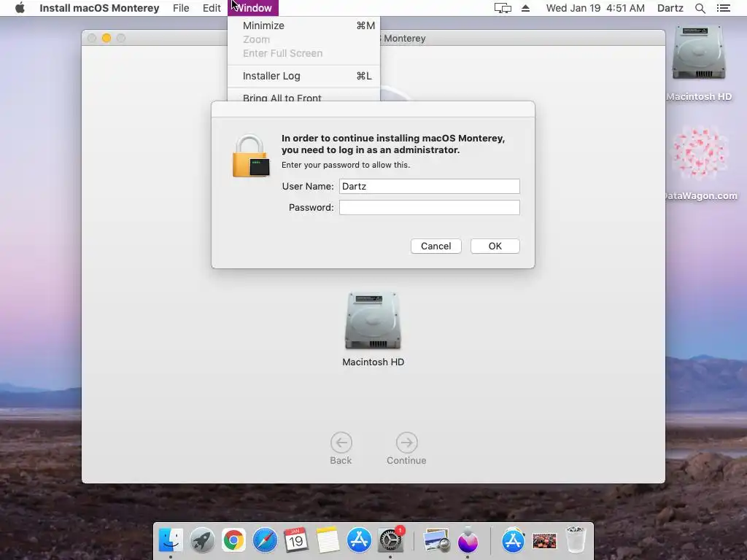This screenshot has width=747, height=560.
Task: Click the padlock icon in the dialog
Action: pyautogui.click(x=251, y=156)
